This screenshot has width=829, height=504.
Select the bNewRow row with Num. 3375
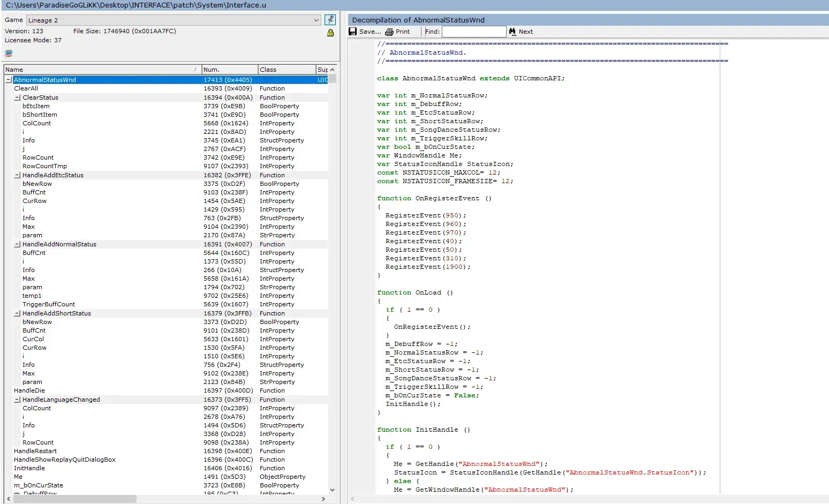[x=166, y=184]
